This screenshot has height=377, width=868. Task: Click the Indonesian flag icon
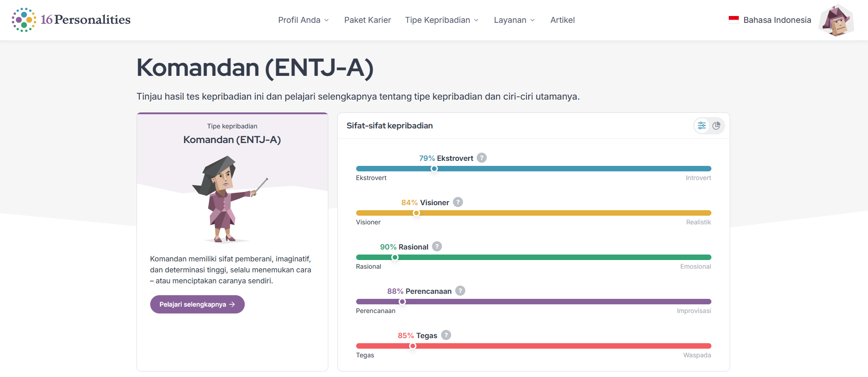733,20
